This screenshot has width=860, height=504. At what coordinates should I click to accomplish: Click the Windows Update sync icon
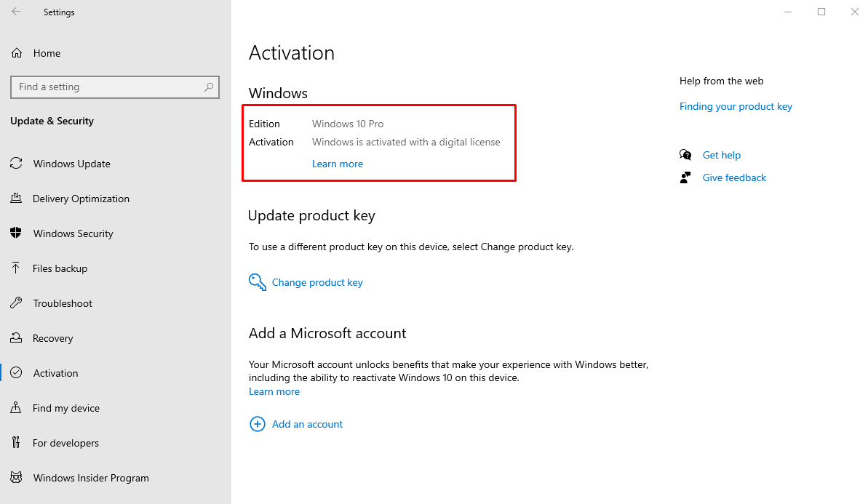pyautogui.click(x=17, y=164)
